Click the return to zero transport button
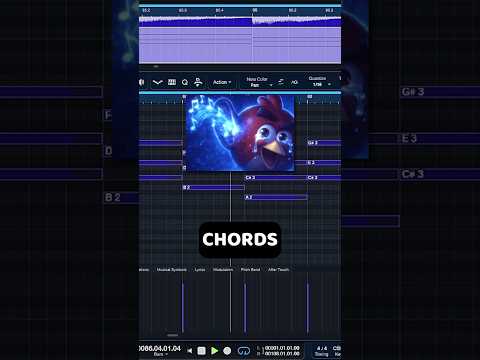 [190, 351]
